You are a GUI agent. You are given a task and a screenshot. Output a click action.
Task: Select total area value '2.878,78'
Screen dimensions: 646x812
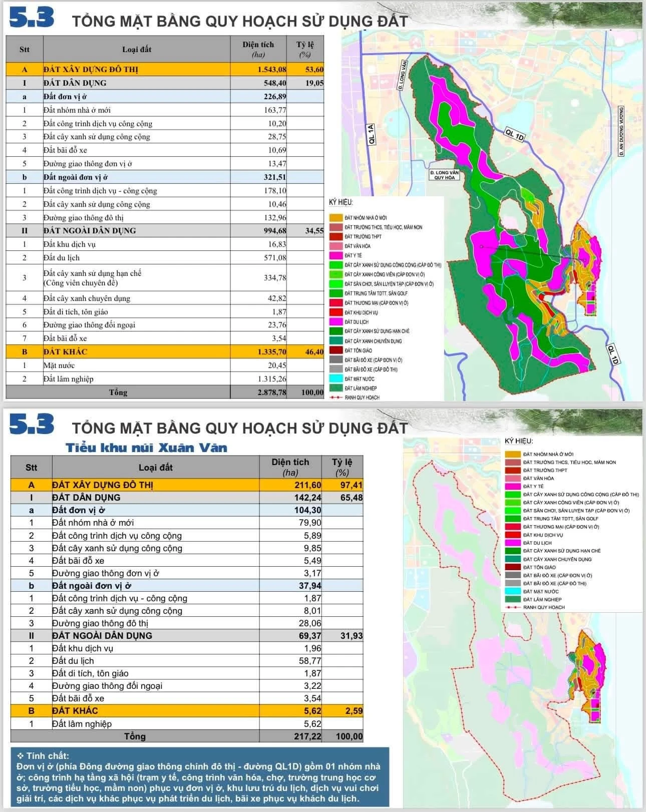pyautogui.click(x=272, y=392)
